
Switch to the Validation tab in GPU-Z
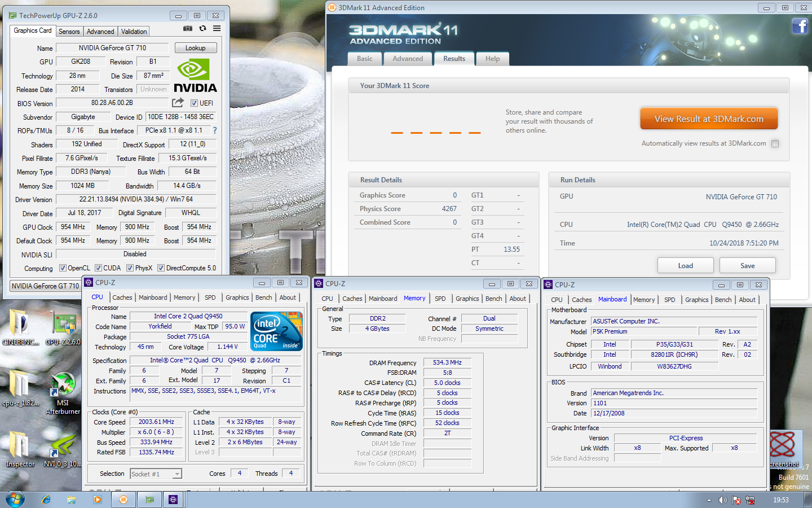(134, 32)
